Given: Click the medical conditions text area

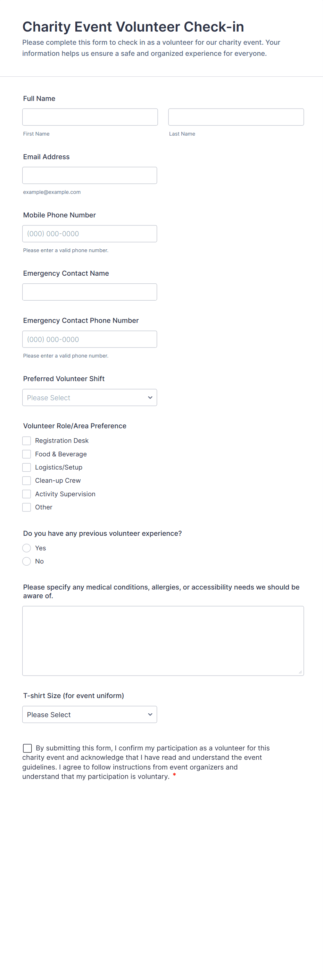Looking at the screenshot, I should [163, 641].
